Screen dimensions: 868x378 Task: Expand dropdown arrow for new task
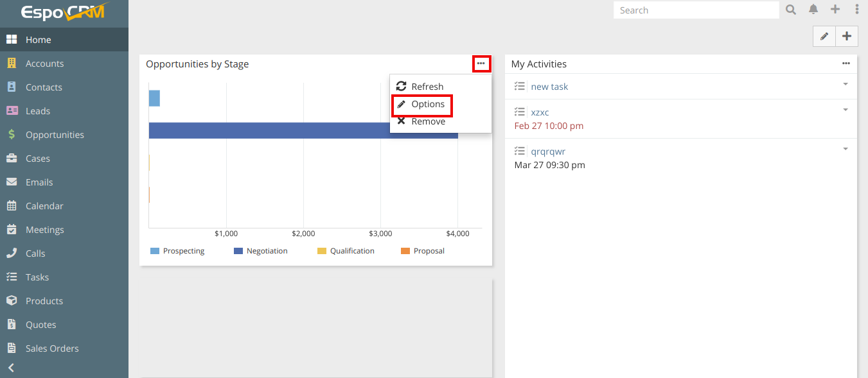click(846, 84)
